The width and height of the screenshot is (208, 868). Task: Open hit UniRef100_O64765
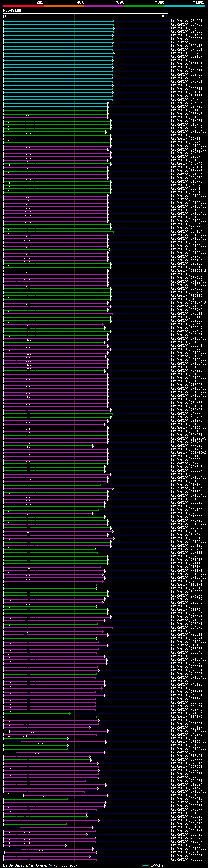tap(187, 25)
